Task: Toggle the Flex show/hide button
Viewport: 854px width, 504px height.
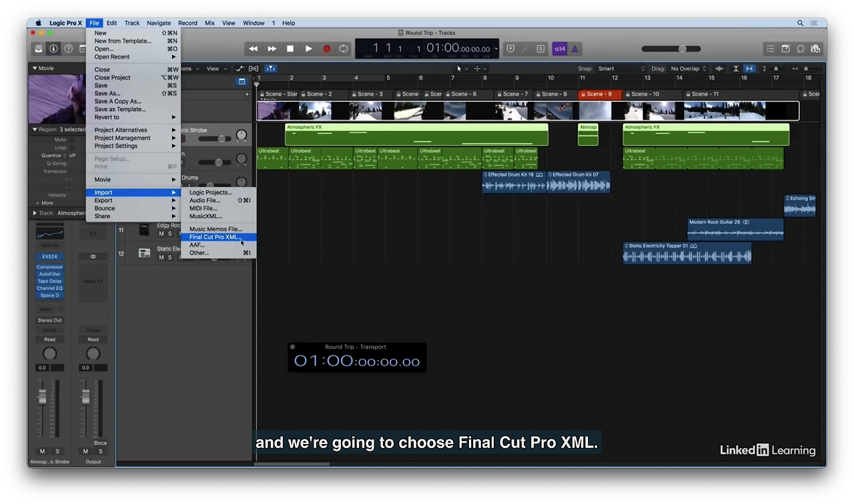Action: point(254,69)
